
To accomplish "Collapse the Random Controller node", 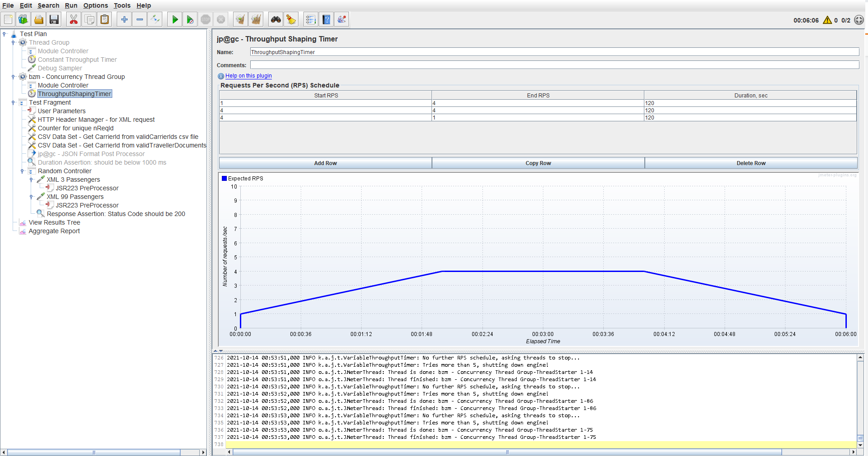I will pyautogui.click(x=22, y=171).
